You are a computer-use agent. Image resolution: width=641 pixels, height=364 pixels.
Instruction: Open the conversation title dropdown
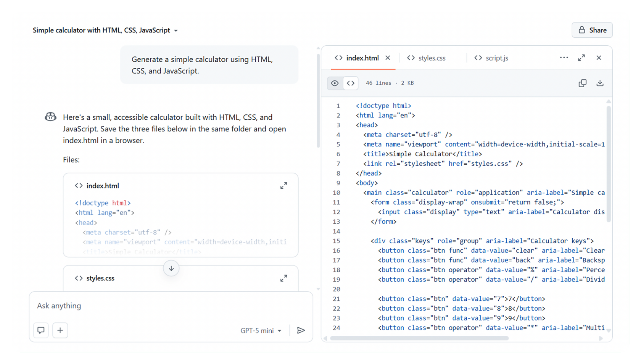[x=176, y=30]
